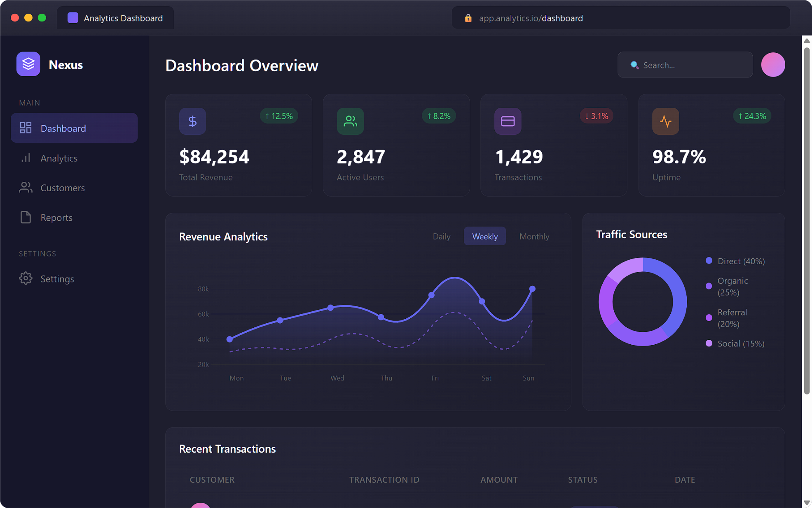The width and height of the screenshot is (812, 508).
Task: Open Settings using the gear icon
Action: [25, 278]
